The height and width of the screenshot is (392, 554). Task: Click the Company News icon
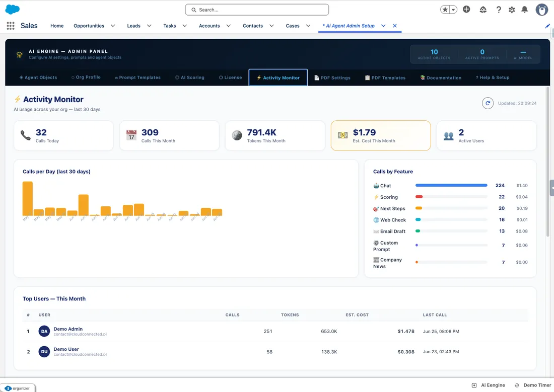pos(376,260)
